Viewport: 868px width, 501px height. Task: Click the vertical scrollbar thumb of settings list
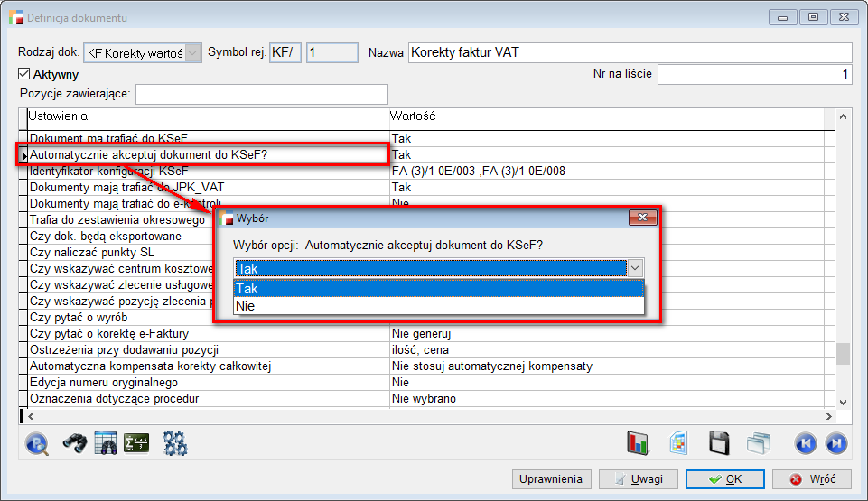pos(843,353)
